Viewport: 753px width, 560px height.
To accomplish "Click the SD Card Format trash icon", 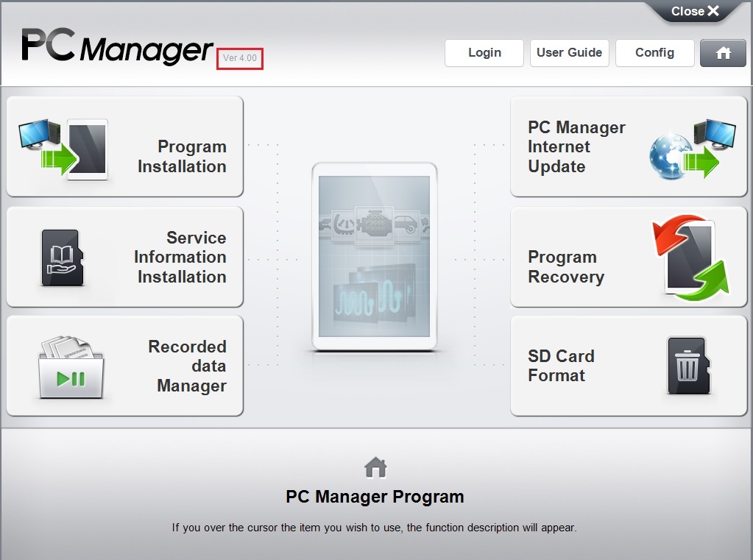I will coord(689,366).
